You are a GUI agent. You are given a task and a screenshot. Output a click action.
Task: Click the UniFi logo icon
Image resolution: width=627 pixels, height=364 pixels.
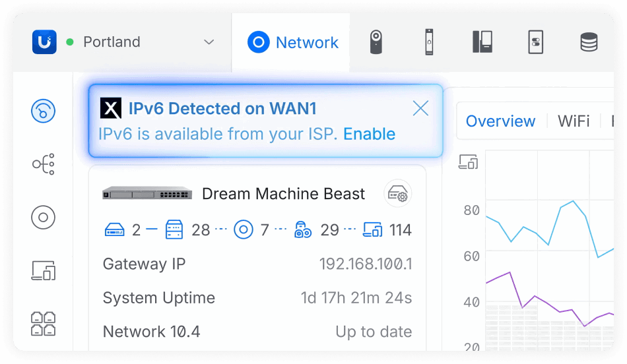(x=44, y=42)
